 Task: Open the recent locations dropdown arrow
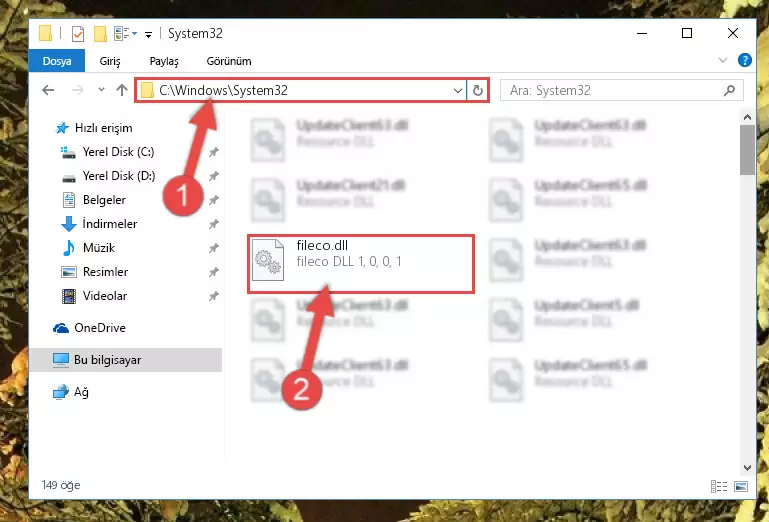pyautogui.click(x=101, y=90)
